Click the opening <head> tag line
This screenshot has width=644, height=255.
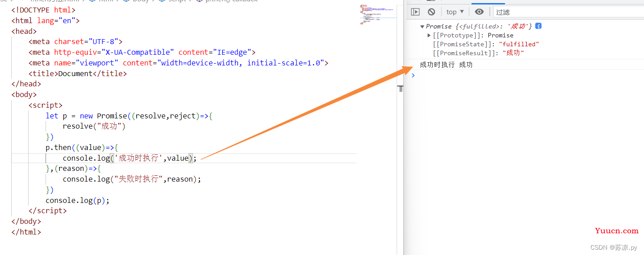24,31
